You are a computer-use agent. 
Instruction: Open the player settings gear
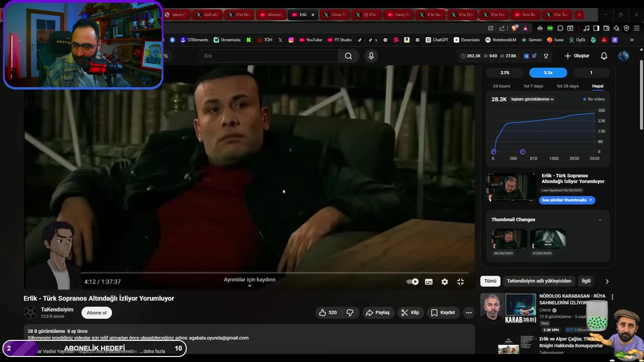point(445,282)
